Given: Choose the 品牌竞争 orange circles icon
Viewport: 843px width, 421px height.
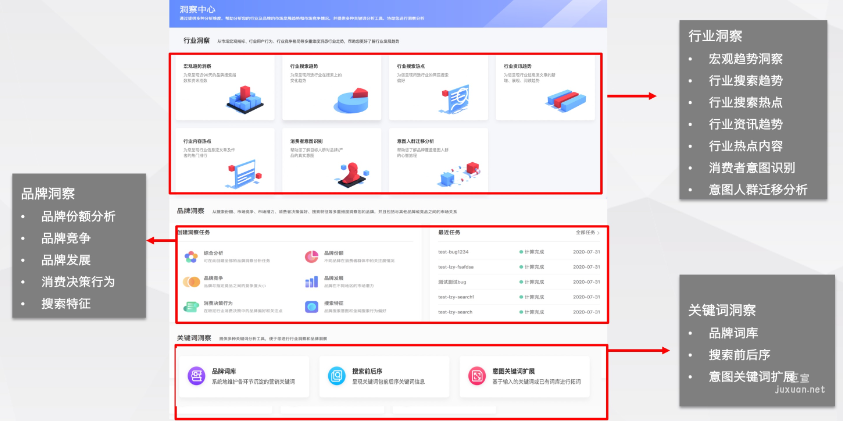Looking at the screenshot, I should click(190, 281).
